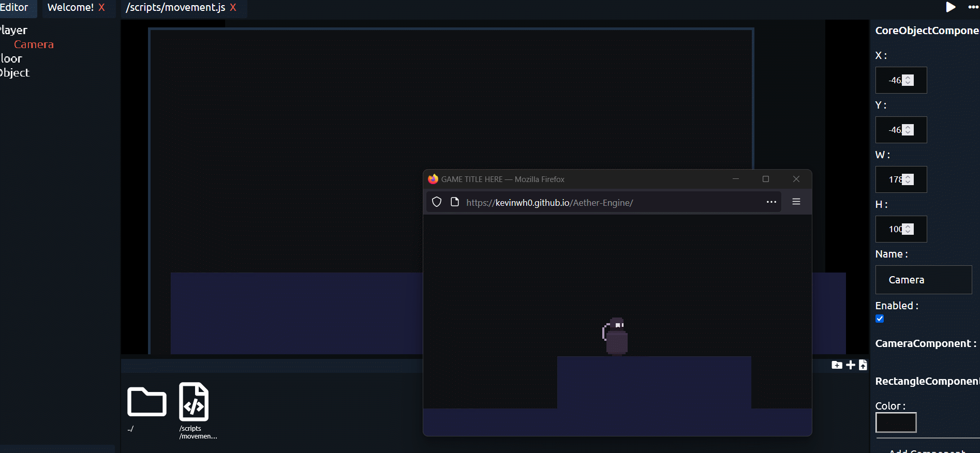Click the X field stepper arrows
The height and width of the screenshot is (453, 980).
[908, 80]
